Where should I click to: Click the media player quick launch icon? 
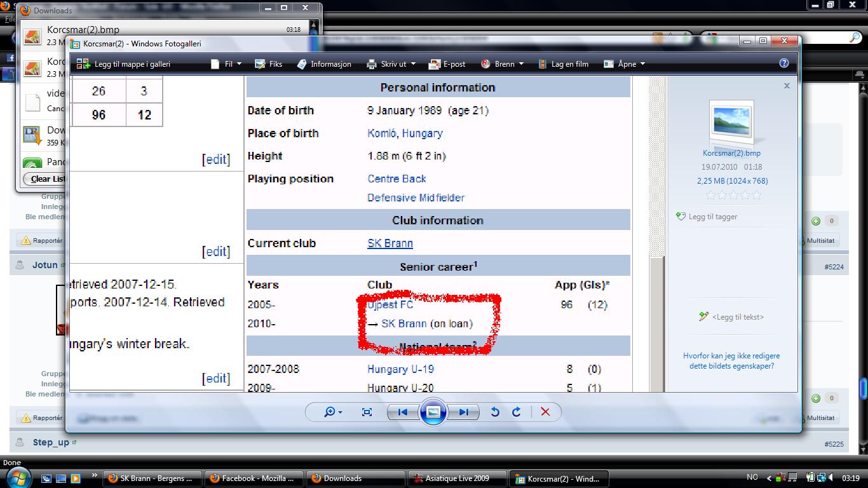click(76, 478)
